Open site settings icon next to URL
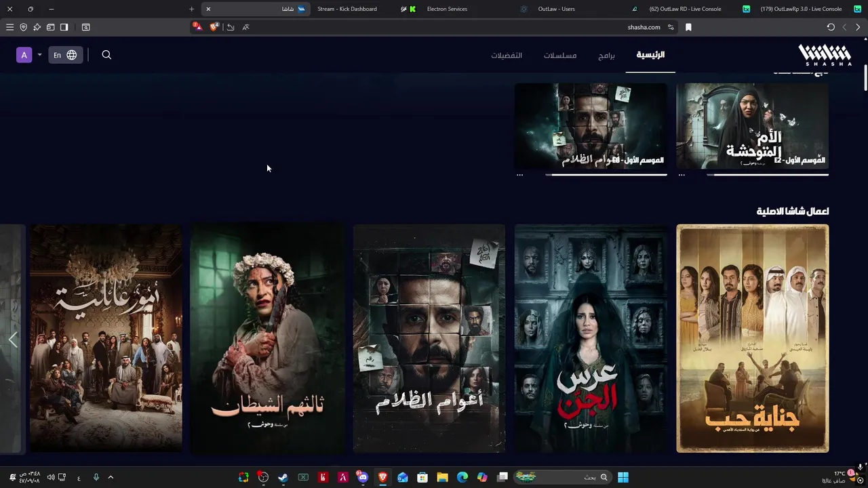Image resolution: width=868 pixels, height=488 pixels. [671, 27]
